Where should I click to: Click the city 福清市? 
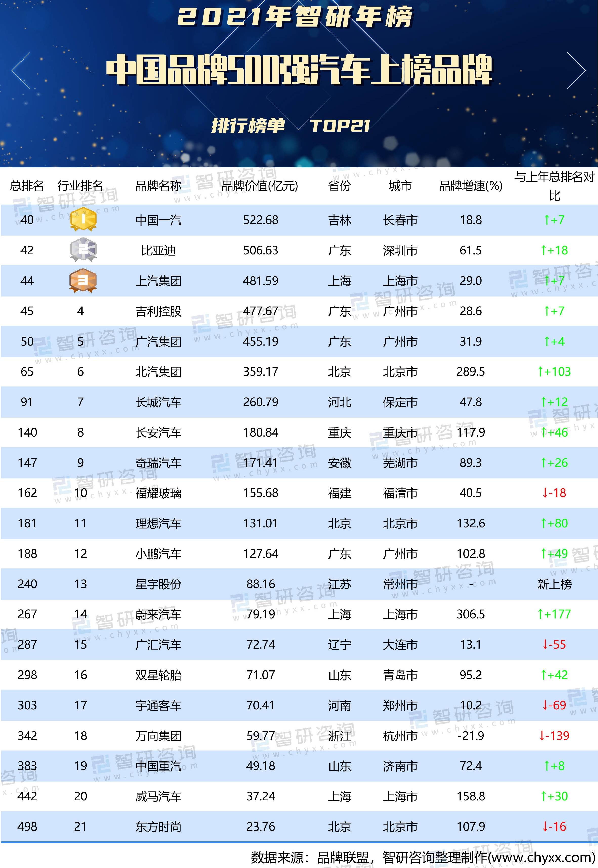pos(400,493)
